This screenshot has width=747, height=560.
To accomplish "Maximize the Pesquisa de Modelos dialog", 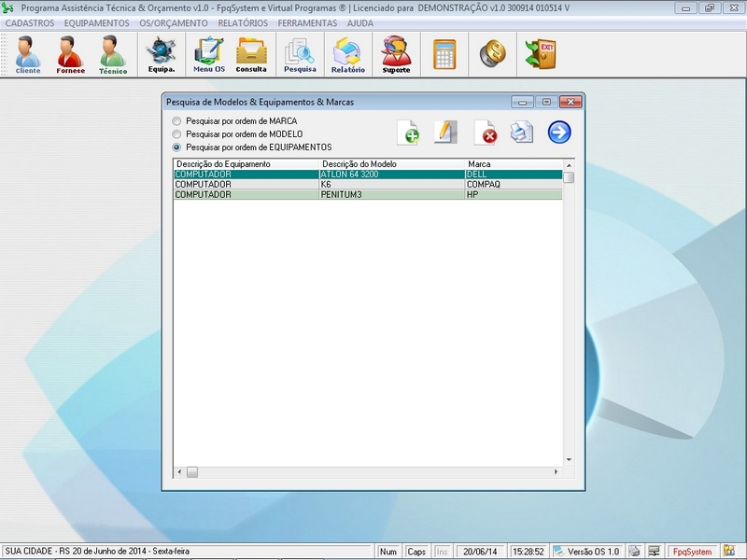I will [x=546, y=102].
